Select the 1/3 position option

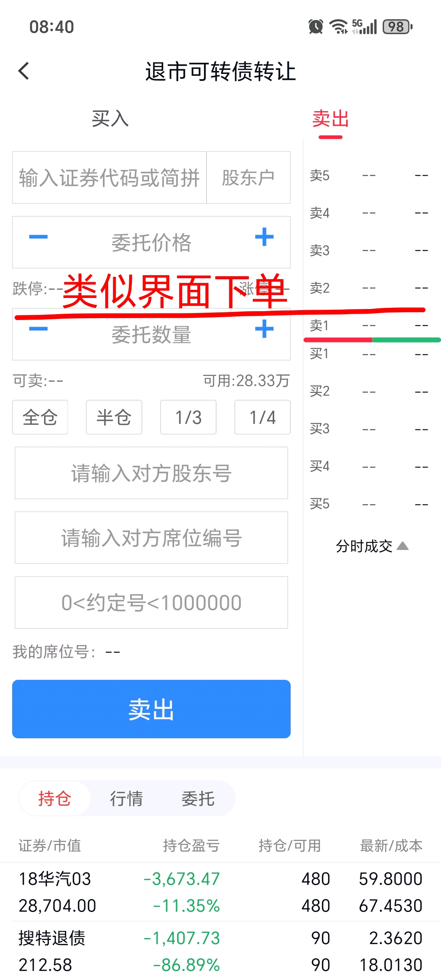188,417
